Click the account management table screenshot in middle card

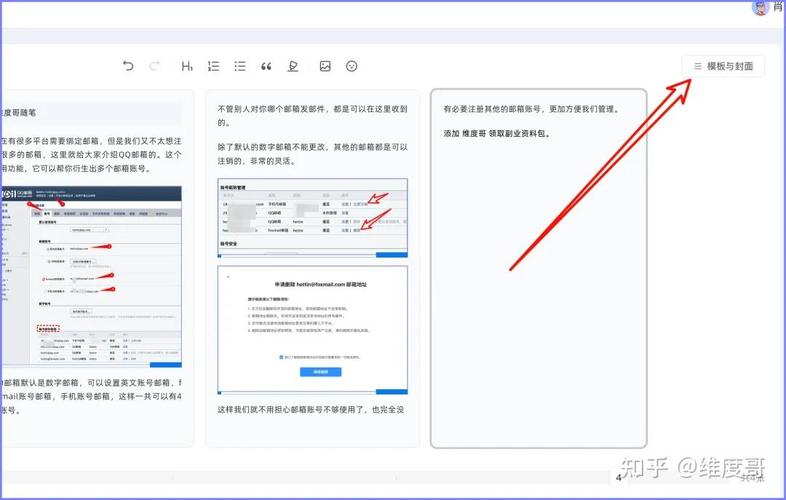(x=312, y=218)
